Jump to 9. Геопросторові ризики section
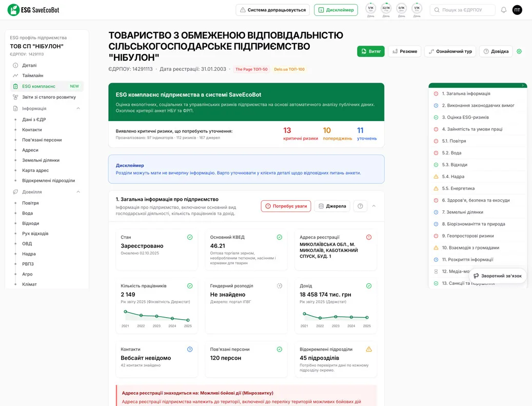The height and width of the screenshot is (406, 532). coord(468,236)
